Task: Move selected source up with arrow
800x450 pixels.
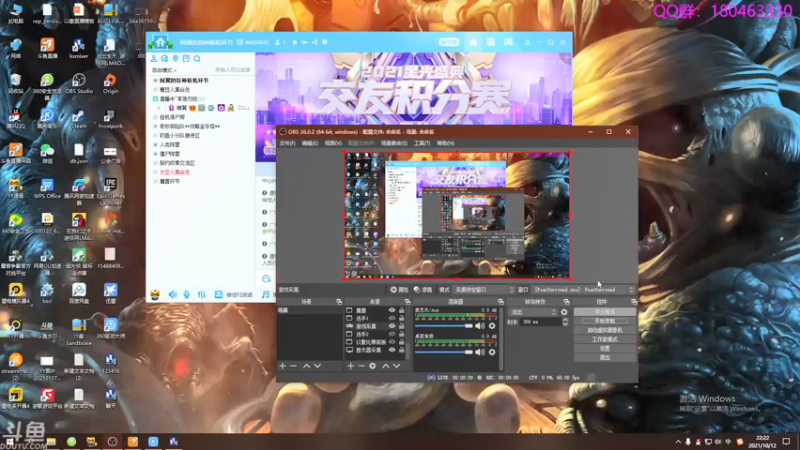Action: tap(386, 366)
